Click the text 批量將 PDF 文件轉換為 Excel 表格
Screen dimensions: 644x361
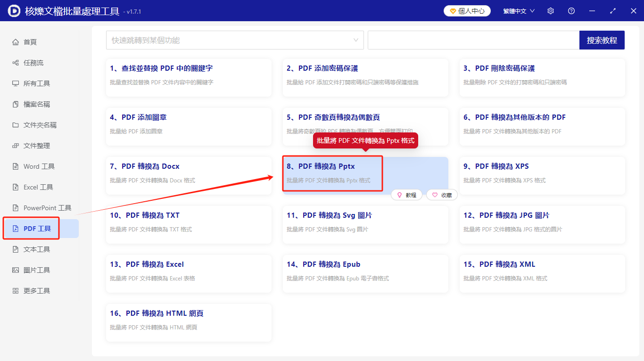[153, 279]
